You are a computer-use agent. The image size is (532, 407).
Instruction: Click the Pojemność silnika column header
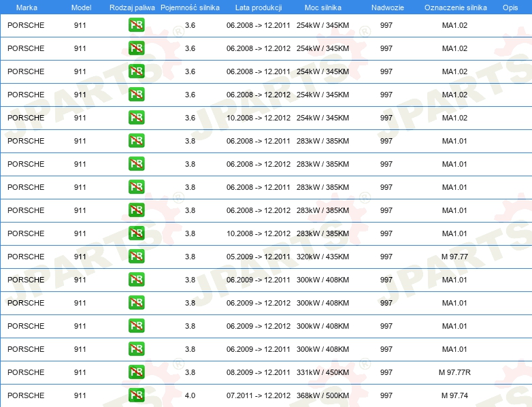[190, 7]
